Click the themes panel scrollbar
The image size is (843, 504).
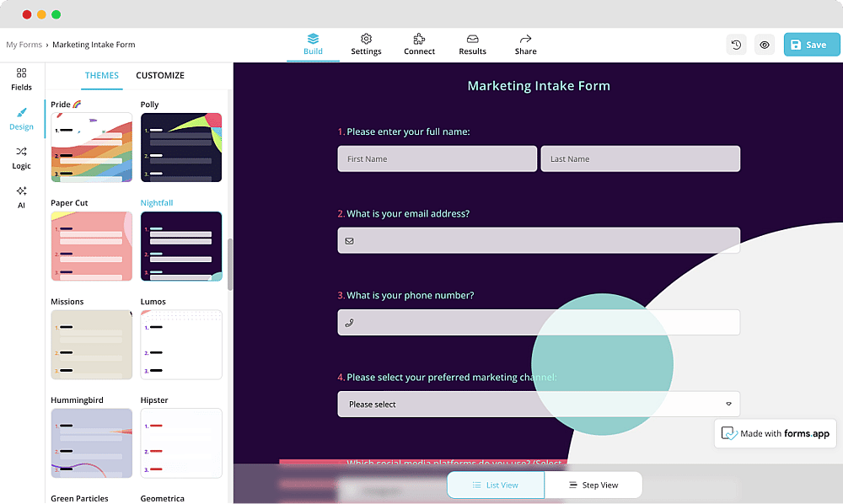(230, 265)
